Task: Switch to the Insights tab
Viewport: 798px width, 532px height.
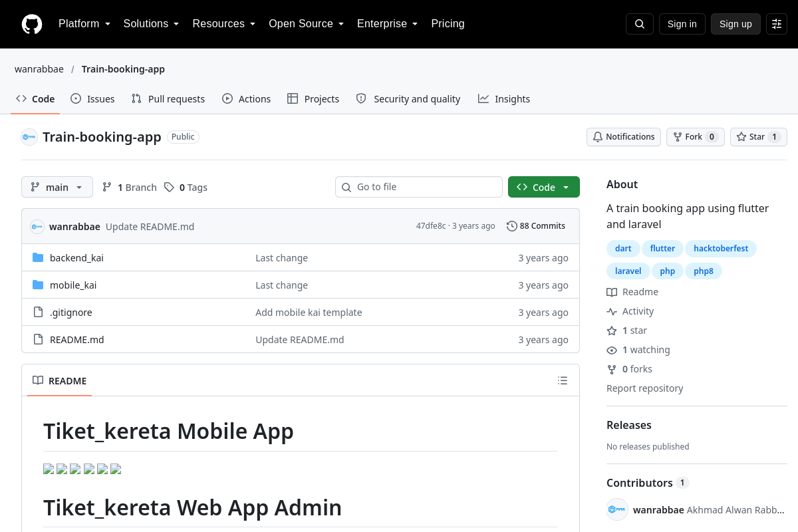Action: 504,99
